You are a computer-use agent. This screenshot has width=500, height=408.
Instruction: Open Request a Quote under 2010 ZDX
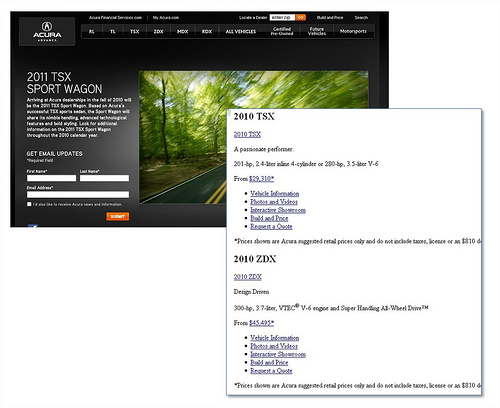pos(271,371)
